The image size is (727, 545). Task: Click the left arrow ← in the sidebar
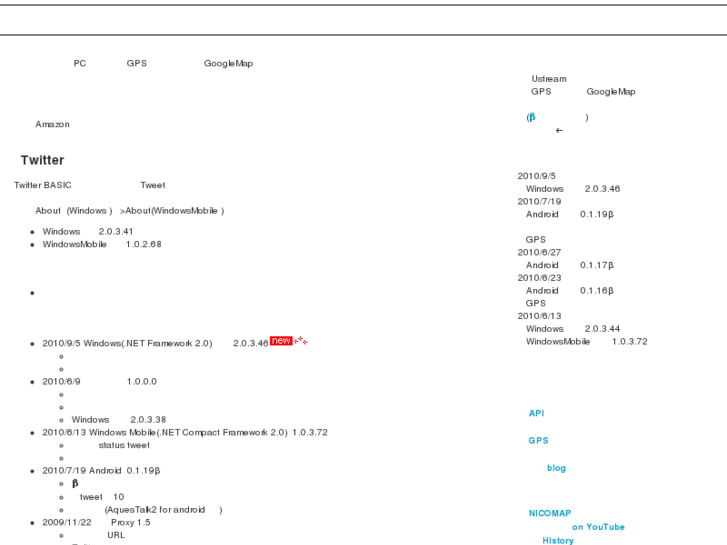(559, 130)
